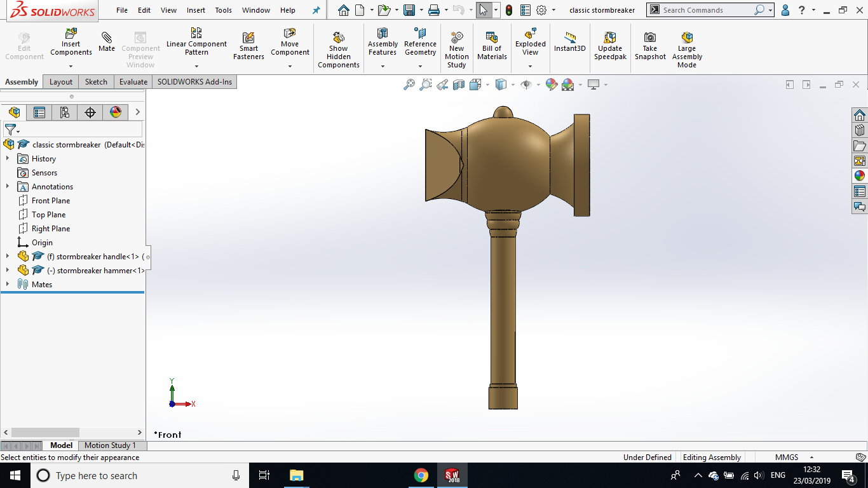Image resolution: width=868 pixels, height=488 pixels.
Task: Click the Save icon
Action: (409, 10)
